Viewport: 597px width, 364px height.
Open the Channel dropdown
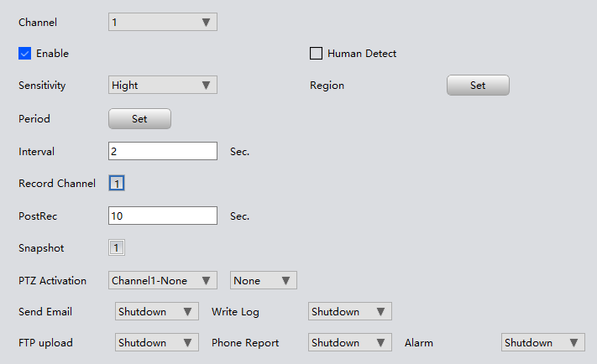tap(162, 22)
